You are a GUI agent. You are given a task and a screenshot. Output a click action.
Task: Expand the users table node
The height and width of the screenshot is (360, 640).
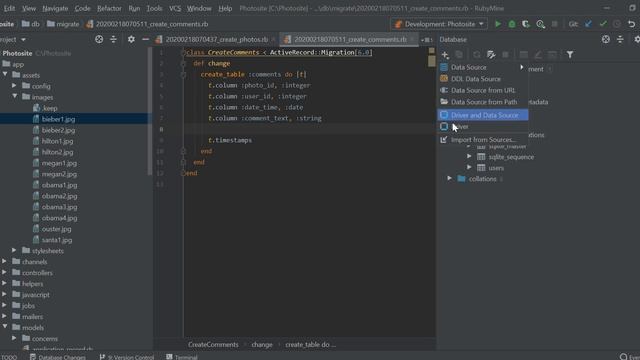click(x=469, y=168)
